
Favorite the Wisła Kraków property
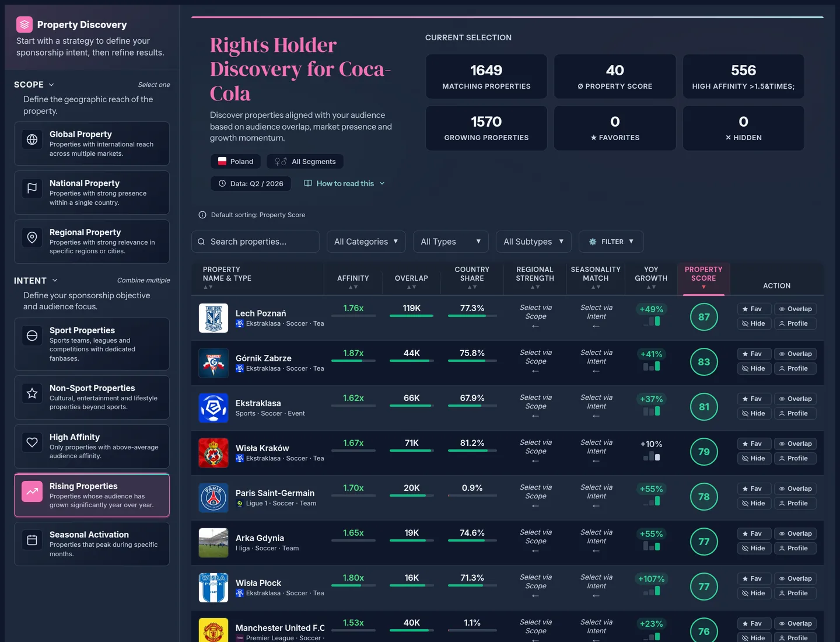[x=754, y=444]
